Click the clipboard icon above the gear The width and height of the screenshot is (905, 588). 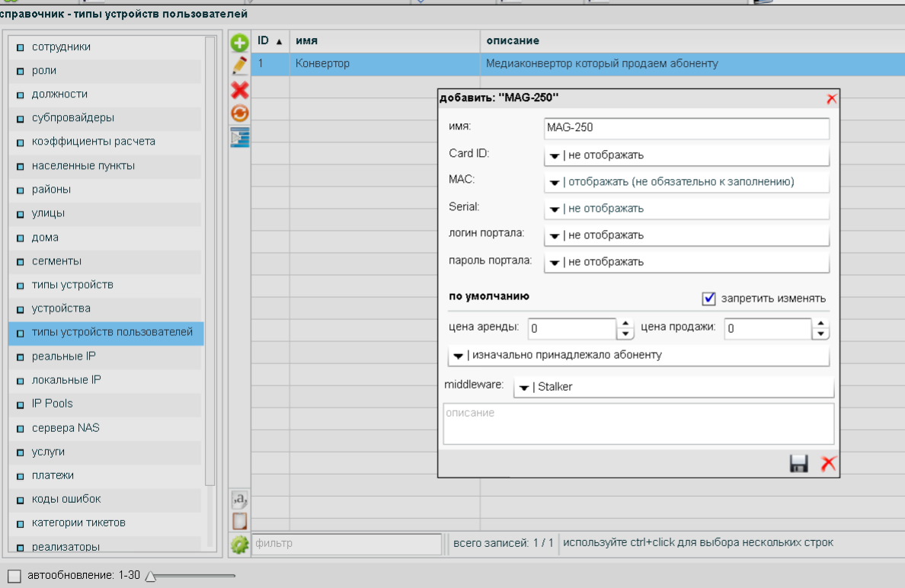coord(240,522)
